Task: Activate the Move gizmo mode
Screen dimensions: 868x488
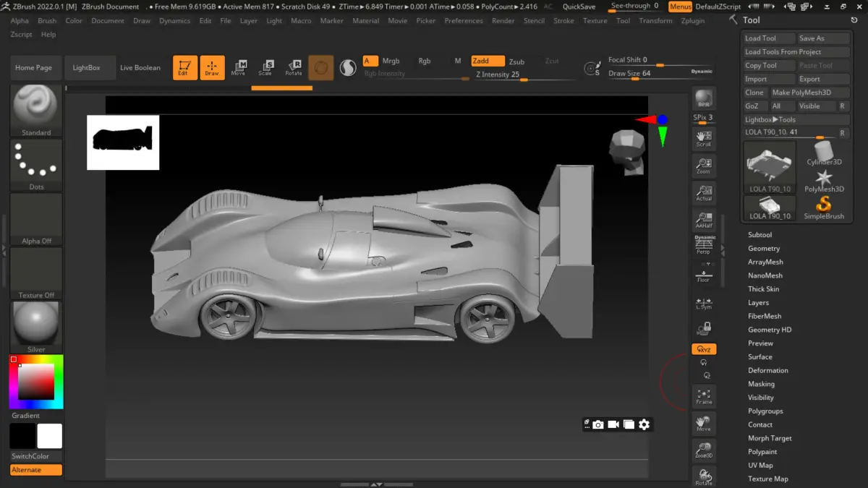Action: click(238, 67)
